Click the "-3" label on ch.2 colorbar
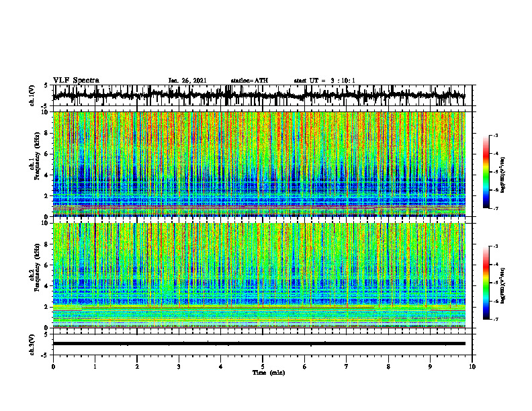The width and height of the screenshot is (532, 411). (x=496, y=246)
